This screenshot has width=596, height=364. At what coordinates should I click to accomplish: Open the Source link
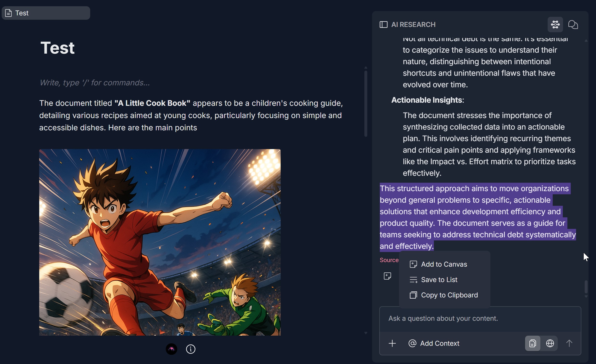point(389,260)
